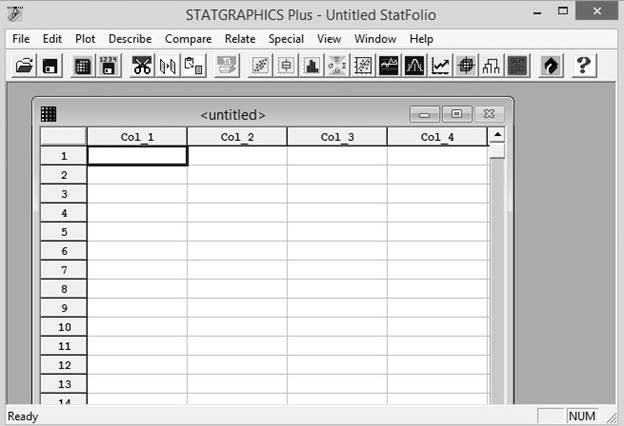The height and width of the screenshot is (426, 624).
Task: Select the Col_4 column header
Action: tap(437, 137)
